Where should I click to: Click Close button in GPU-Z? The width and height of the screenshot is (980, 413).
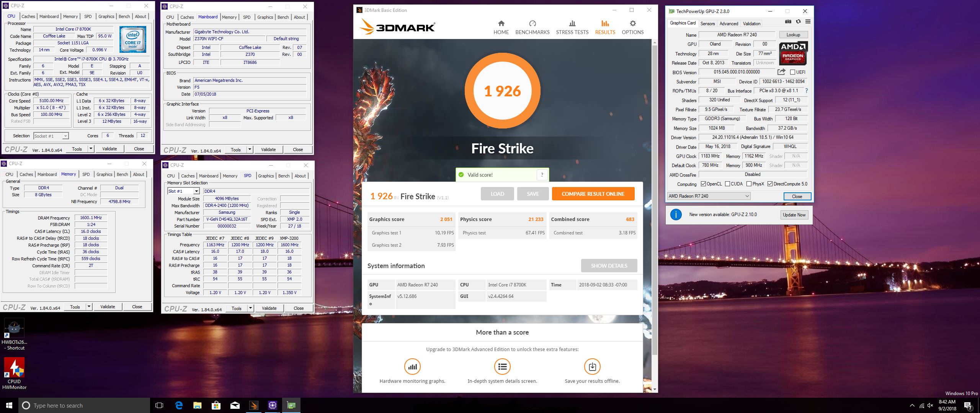(797, 196)
